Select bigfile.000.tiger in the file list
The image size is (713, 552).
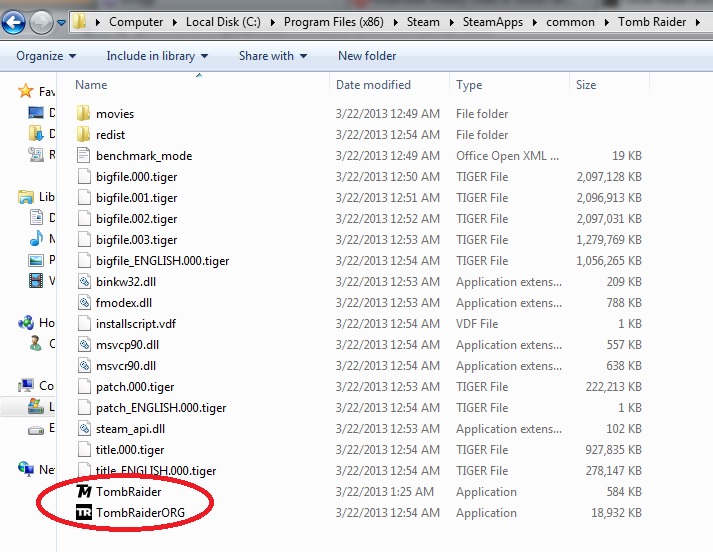coord(137,177)
